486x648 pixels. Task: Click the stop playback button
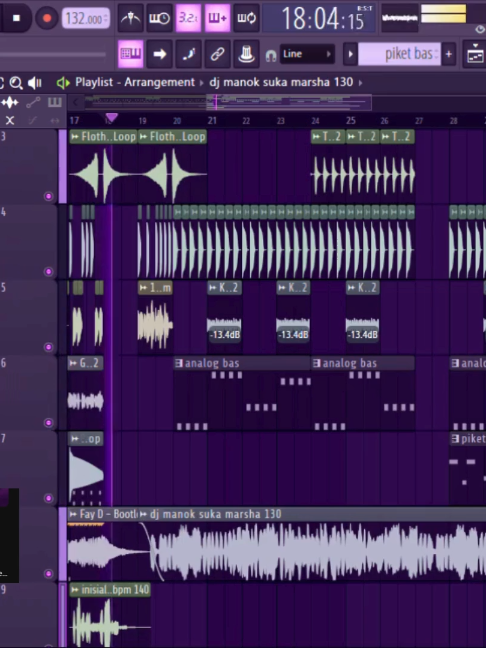(16, 18)
